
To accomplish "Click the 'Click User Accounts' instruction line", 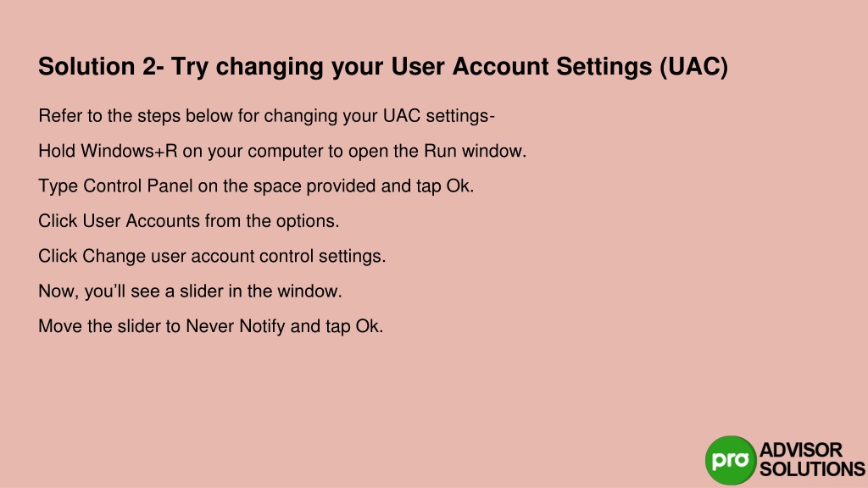I will 189,221.
